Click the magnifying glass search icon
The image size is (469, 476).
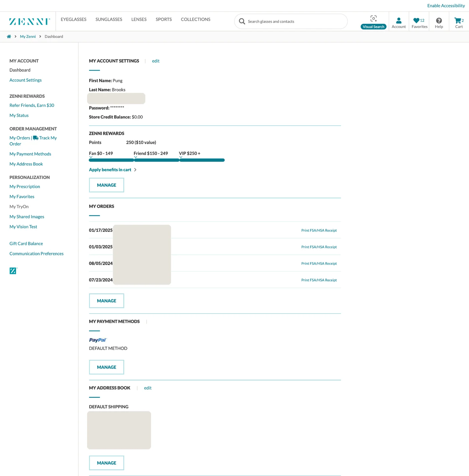(x=242, y=21)
